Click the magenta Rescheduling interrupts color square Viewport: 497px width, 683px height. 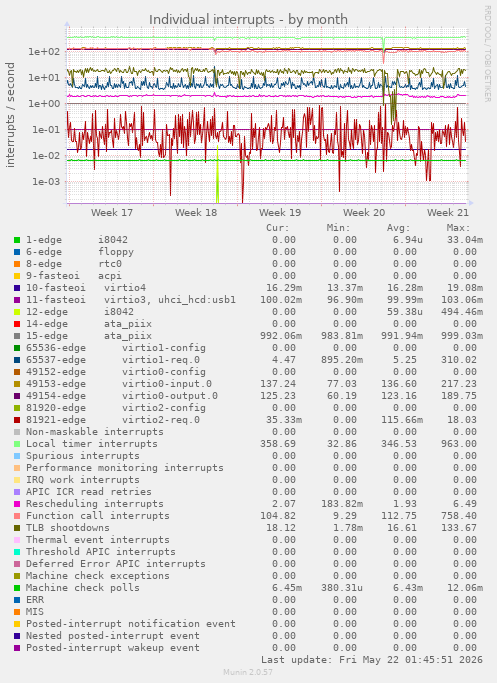(x=17, y=504)
